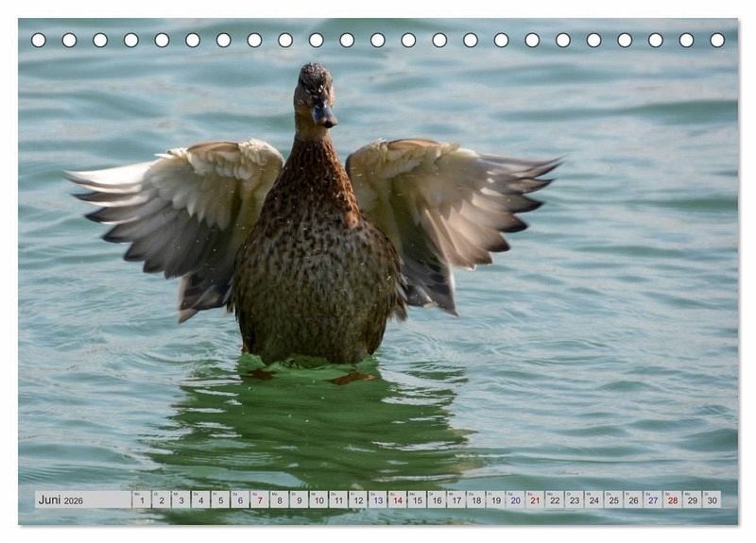
Task: Select day 10 in the calendar strip
Action: pos(318,500)
